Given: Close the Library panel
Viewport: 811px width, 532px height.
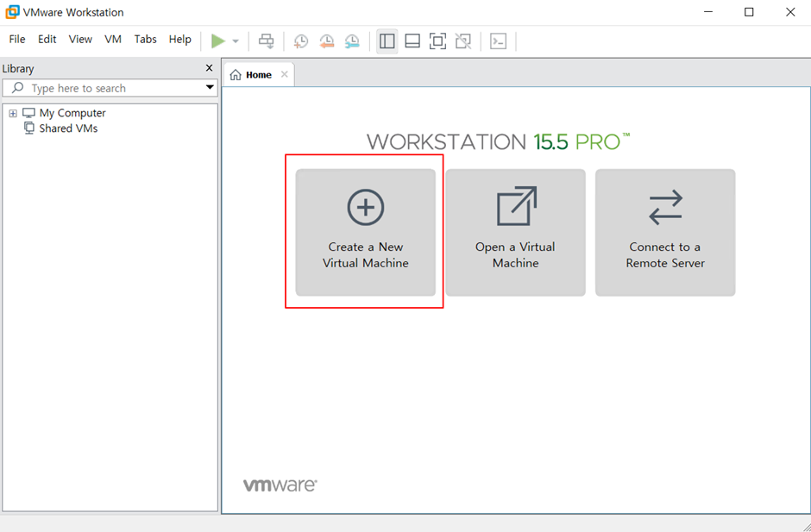Looking at the screenshot, I should click(209, 68).
